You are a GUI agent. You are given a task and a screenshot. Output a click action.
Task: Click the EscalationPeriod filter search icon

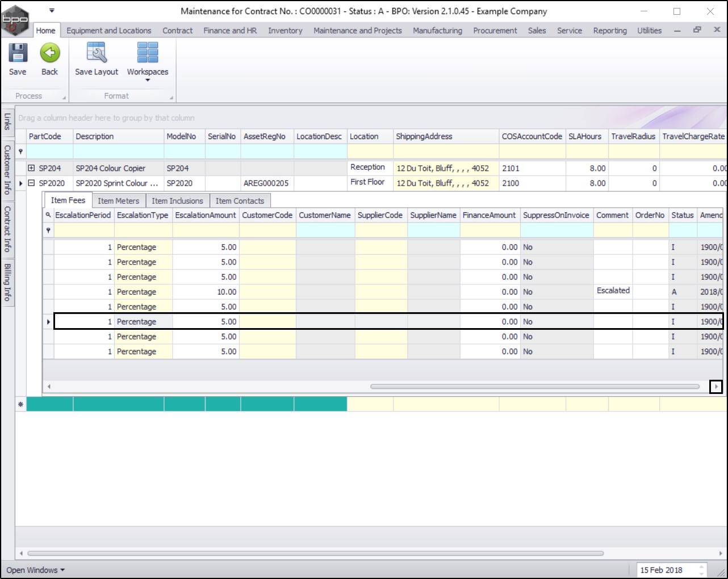coord(48,215)
